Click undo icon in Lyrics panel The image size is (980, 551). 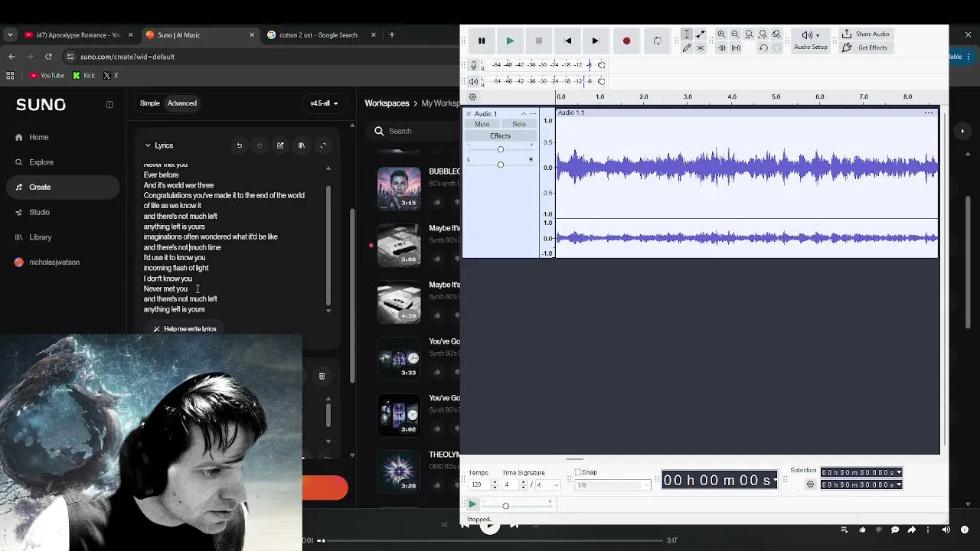(x=239, y=145)
